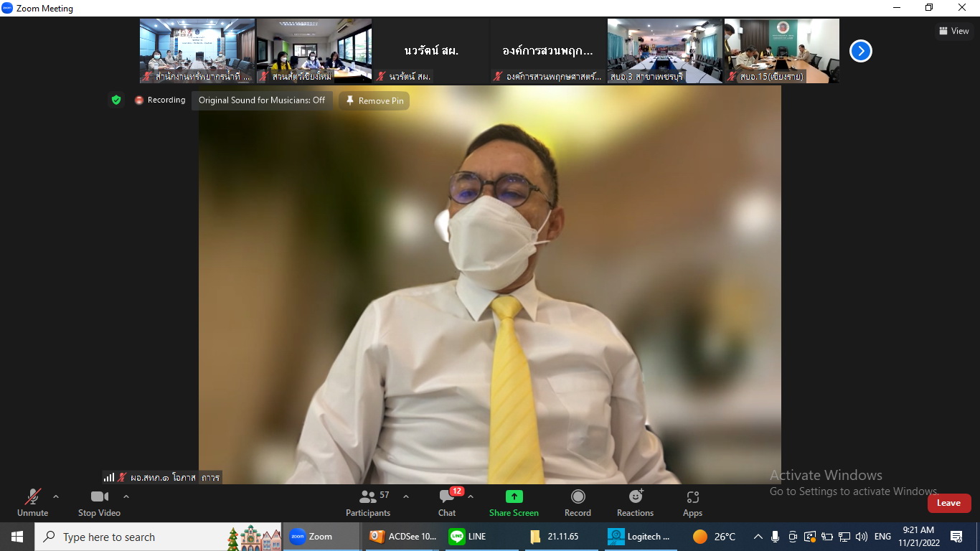This screenshot has height=551, width=980.
Task: Expand audio options arrow beside Unmute
Action: pos(56,496)
